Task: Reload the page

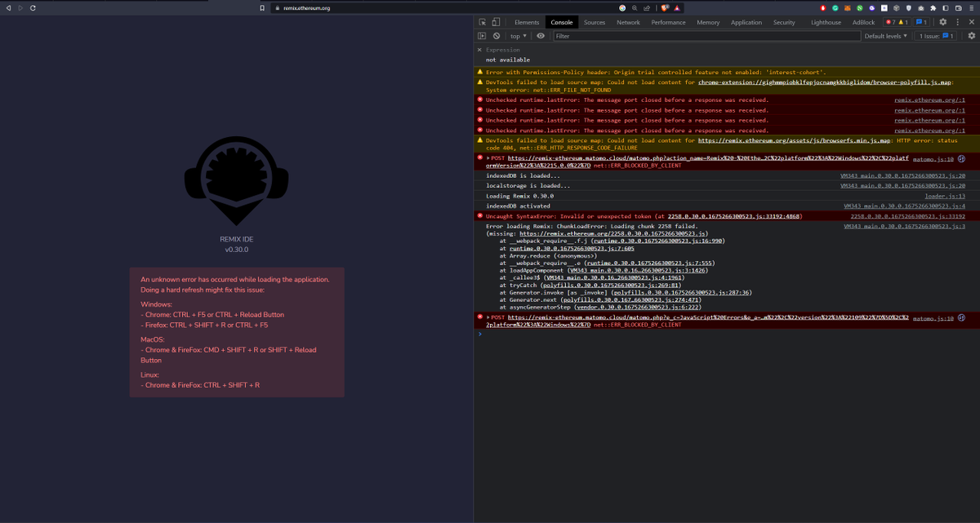Action: pos(33,8)
